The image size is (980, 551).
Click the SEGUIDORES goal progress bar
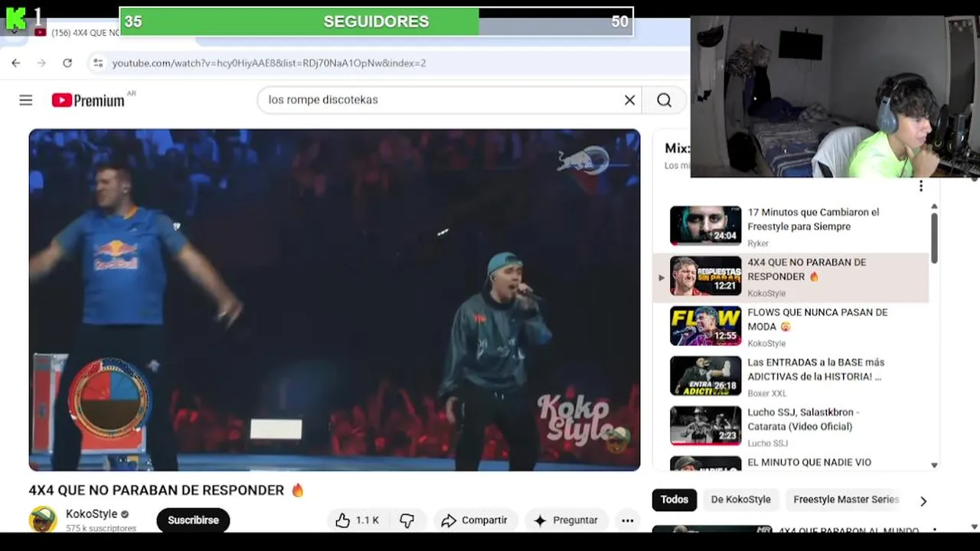tap(376, 21)
